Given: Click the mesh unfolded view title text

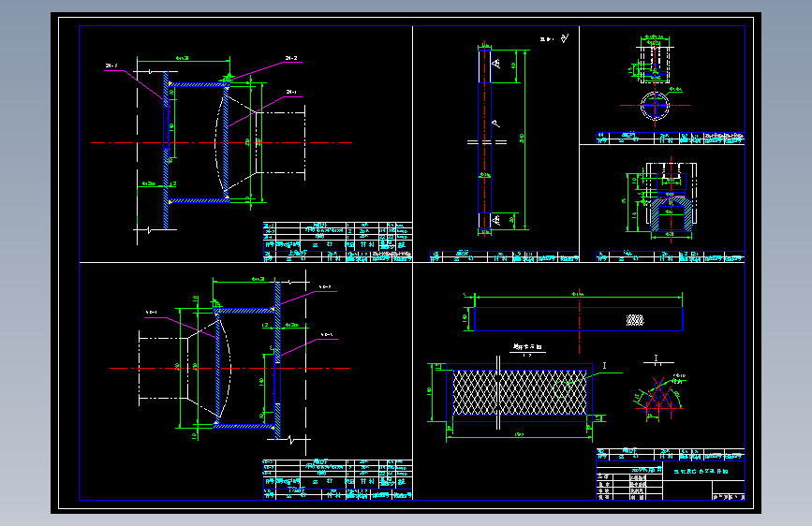Looking at the screenshot, I should [527, 347].
